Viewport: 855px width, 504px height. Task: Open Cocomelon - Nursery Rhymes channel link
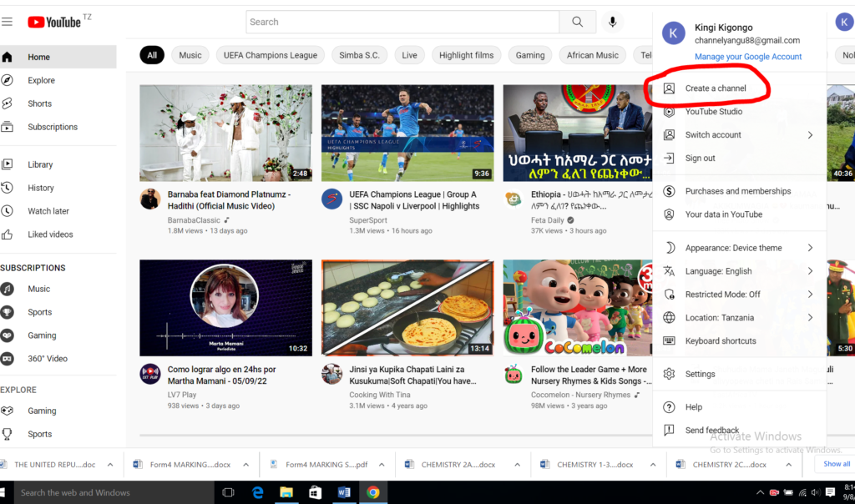coord(581,395)
